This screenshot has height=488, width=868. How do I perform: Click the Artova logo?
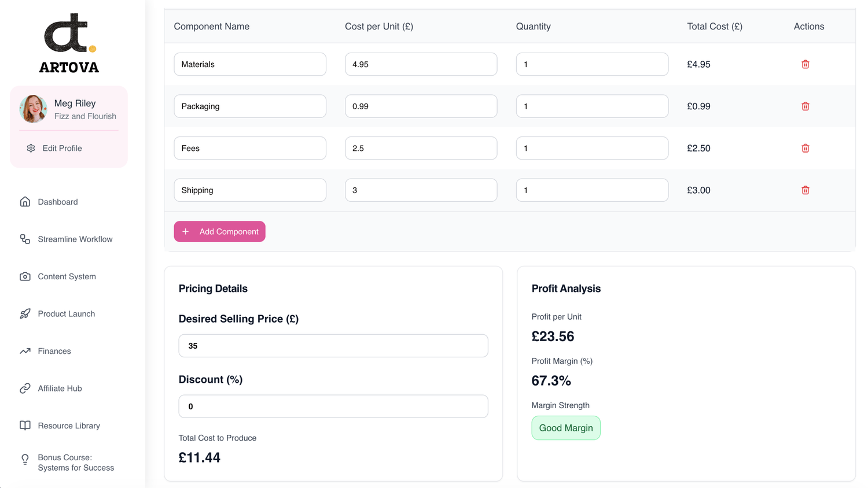click(69, 43)
